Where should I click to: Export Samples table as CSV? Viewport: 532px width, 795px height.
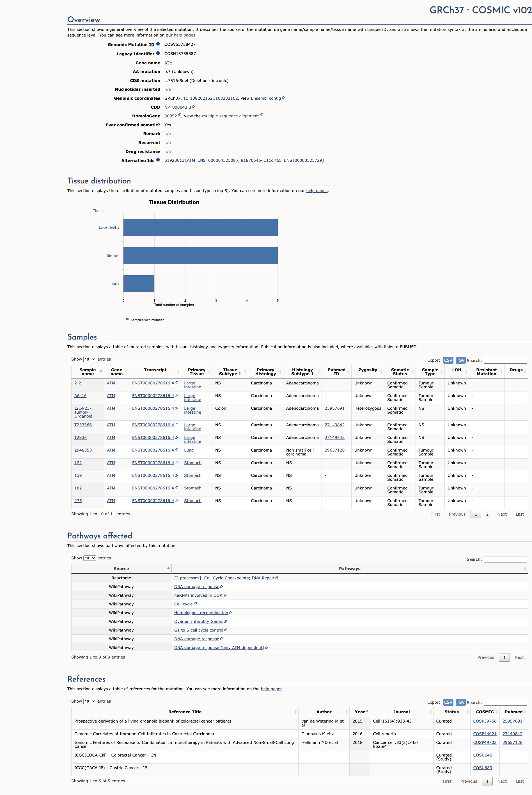[x=448, y=360]
